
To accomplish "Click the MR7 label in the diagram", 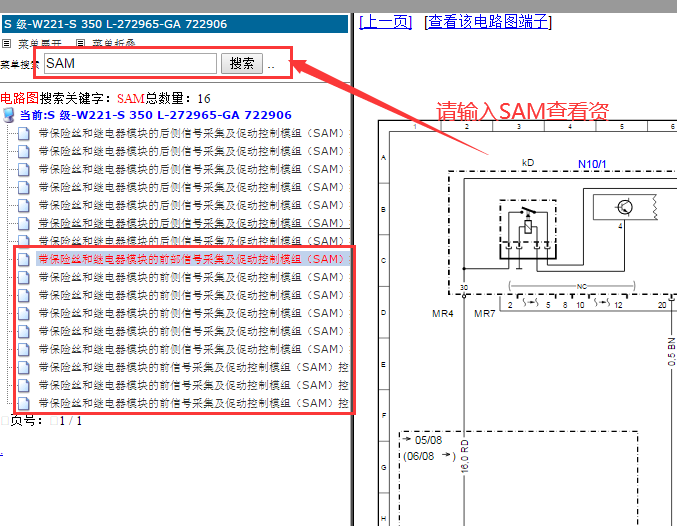I will pyautogui.click(x=484, y=314).
